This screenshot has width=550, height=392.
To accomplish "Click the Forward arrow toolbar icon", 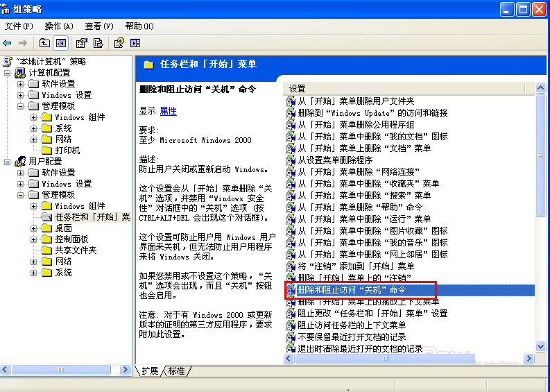I will point(23,43).
